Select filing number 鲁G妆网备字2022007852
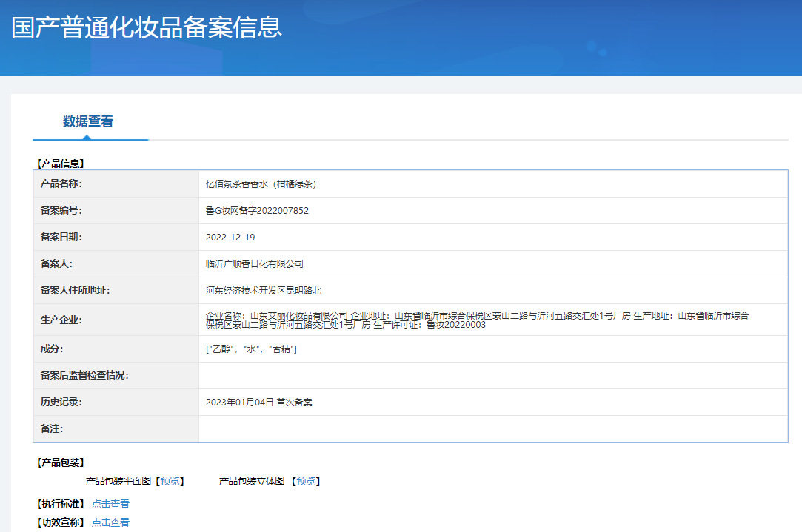Screen dimensions: 802x532 pos(257,211)
